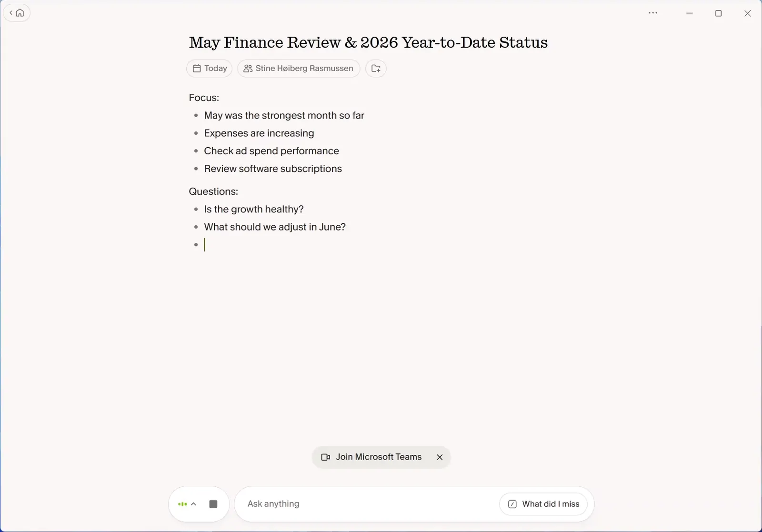The width and height of the screenshot is (762, 532).
Task: Stop recording with the square stop button
Action: coord(213,504)
